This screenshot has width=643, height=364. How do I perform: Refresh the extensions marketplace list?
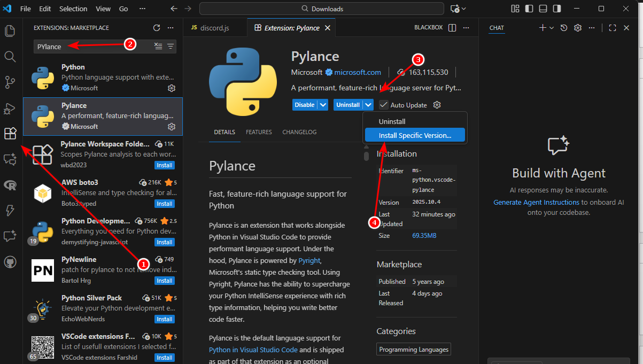click(x=157, y=28)
